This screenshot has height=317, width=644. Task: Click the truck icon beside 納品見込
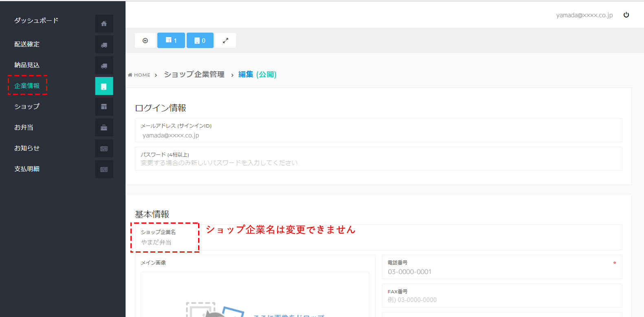point(104,66)
